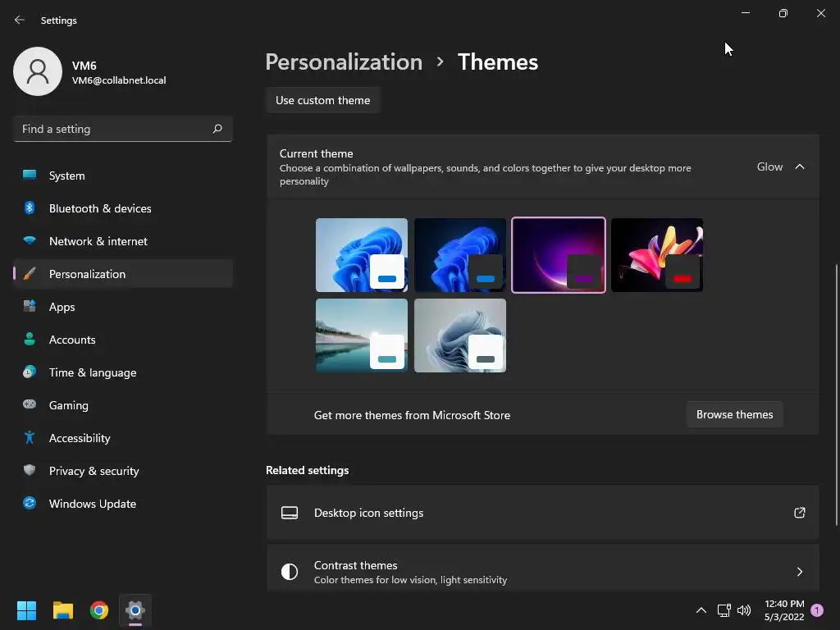Open the notification badge in the tray
840x630 pixels.
tap(817, 610)
